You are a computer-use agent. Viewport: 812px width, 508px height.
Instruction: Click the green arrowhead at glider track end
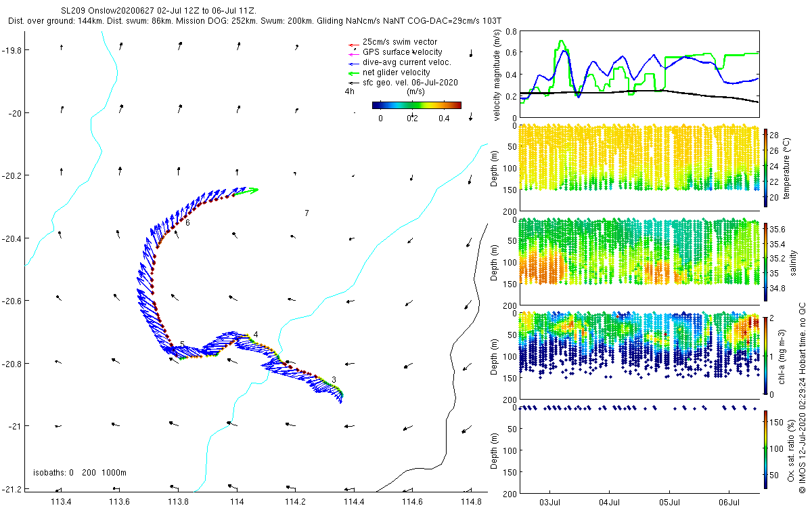[x=252, y=190]
